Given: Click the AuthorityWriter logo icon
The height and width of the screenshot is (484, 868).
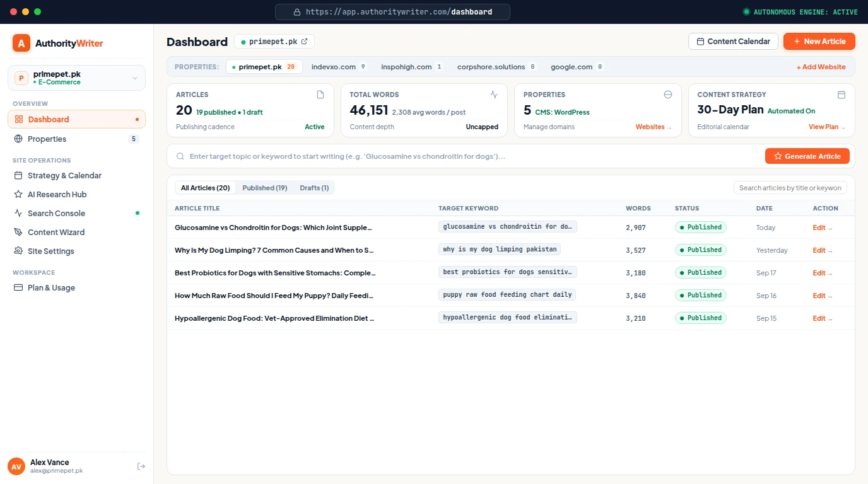Looking at the screenshot, I should [21, 43].
